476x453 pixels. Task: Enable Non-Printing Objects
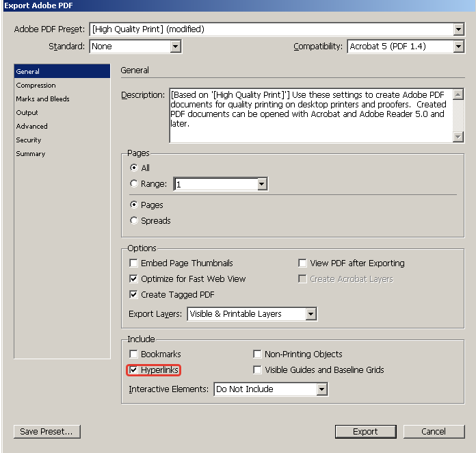pos(257,354)
